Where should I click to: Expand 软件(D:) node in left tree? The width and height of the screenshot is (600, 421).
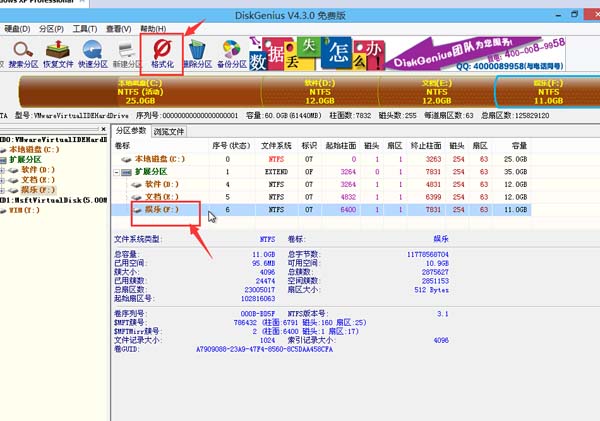[x=3, y=170]
